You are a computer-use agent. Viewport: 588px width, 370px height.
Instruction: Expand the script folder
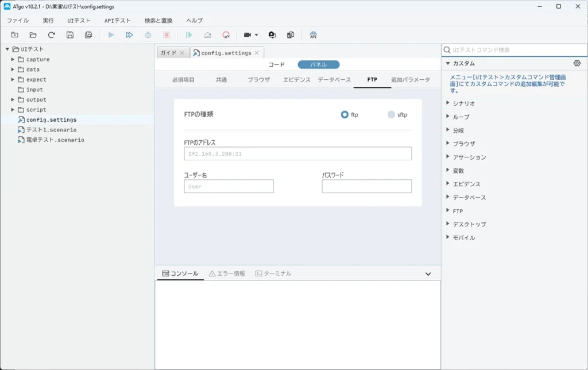(13, 110)
